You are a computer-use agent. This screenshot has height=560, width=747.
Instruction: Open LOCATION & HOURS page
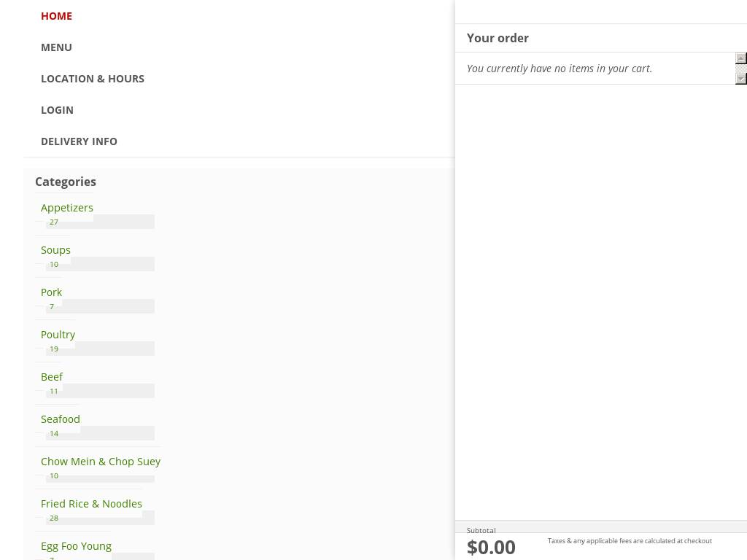tap(93, 79)
